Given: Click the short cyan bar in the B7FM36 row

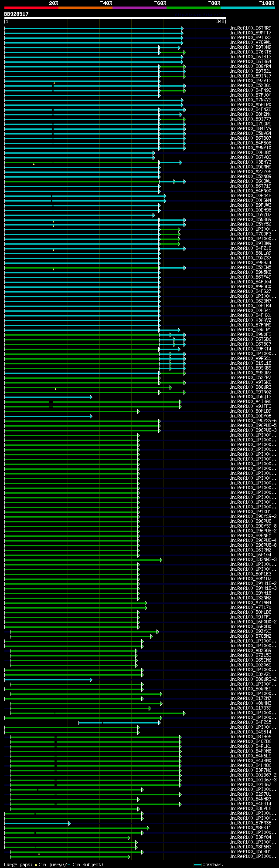Looking at the screenshot, I should 37,823.
